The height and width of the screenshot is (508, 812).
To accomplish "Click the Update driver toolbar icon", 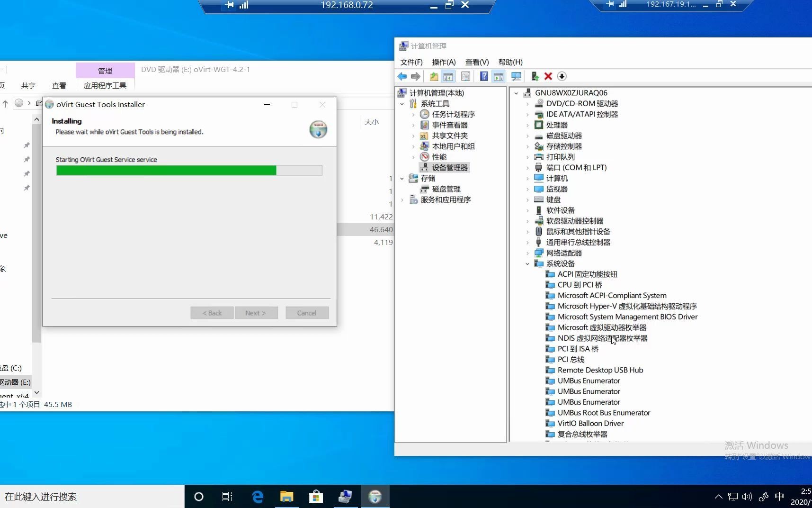I will pyautogui.click(x=535, y=76).
